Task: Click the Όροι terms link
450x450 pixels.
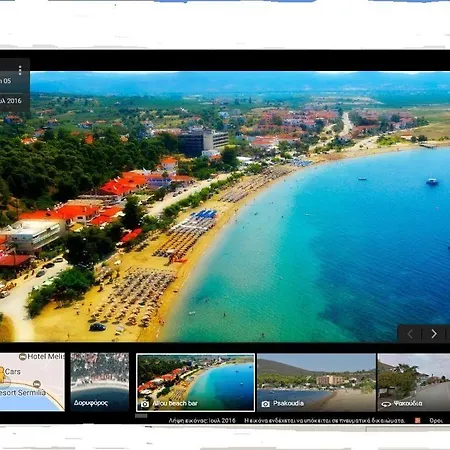Action: click(x=436, y=421)
